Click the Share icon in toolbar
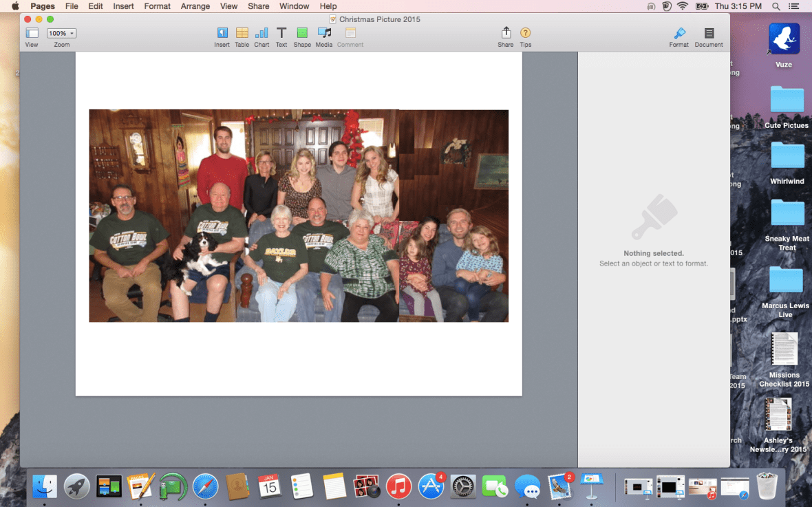Viewport: 812px width, 507px height. [x=506, y=33]
